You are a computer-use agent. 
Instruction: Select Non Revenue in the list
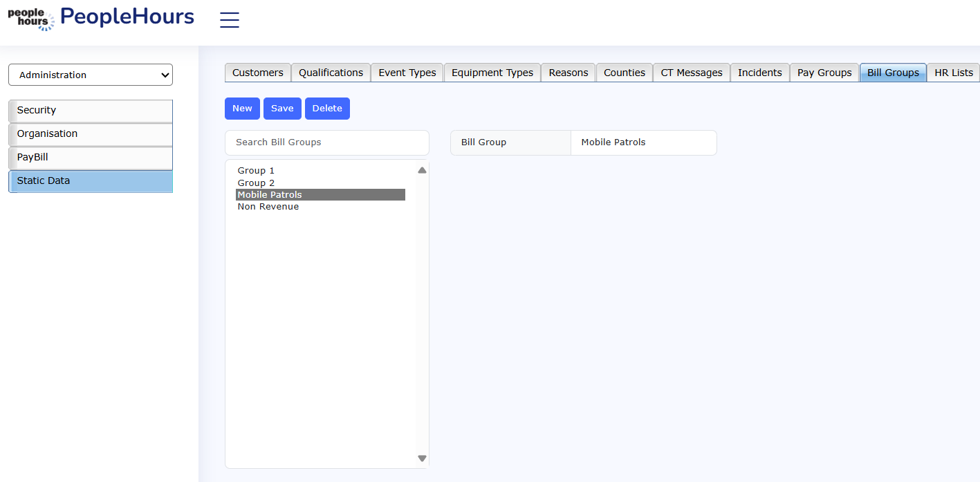268,207
